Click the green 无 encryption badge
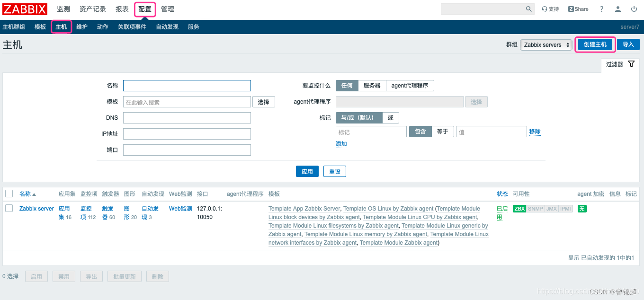 [582, 209]
